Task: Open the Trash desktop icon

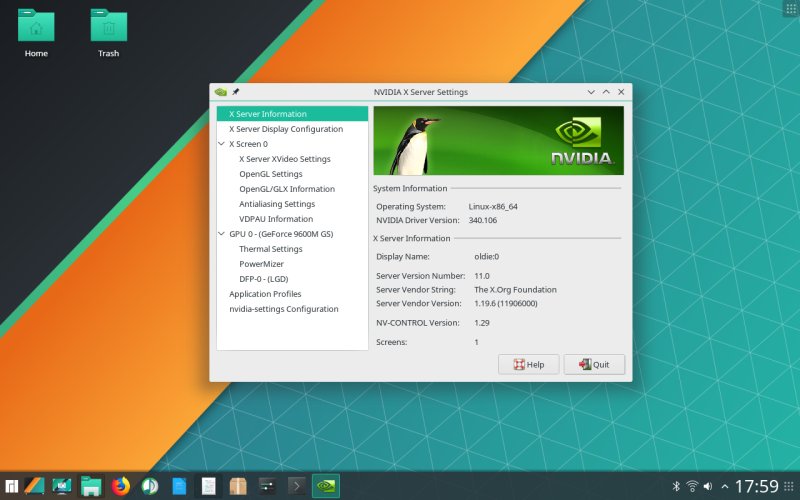Action: click(x=109, y=33)
